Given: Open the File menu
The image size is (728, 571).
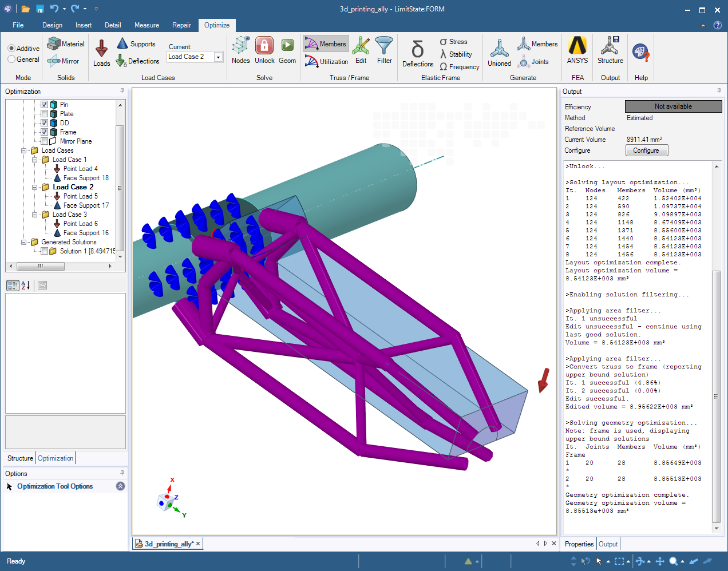Looking at the screenshot, I should click(18, 25).
